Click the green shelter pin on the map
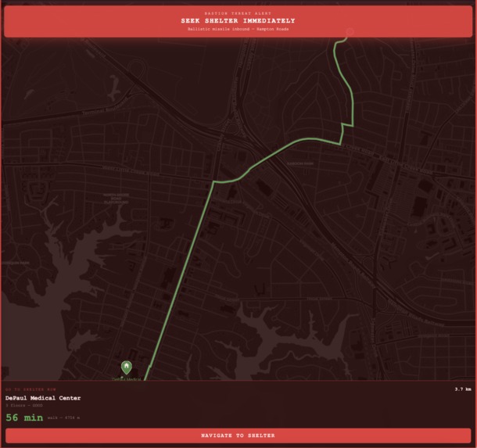The image size is (477, 448). (126, 367)
